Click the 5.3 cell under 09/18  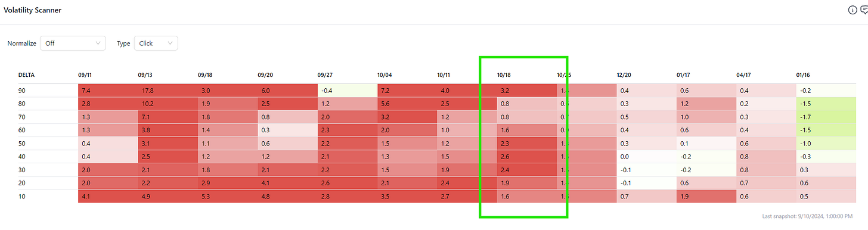tap(228, 196)
